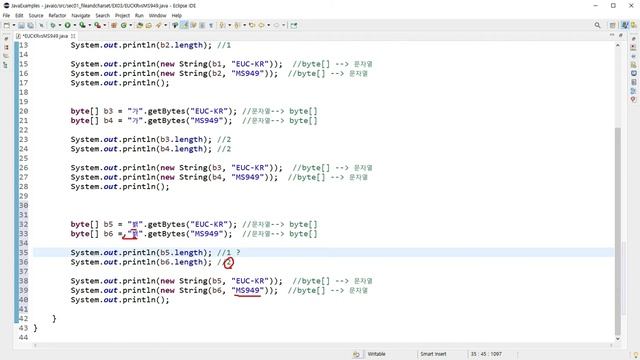This screenshot has height=360, width=640.
Task: Select the EUCKRvsMS949.java editor tab
Action: (x=45, y=36)
